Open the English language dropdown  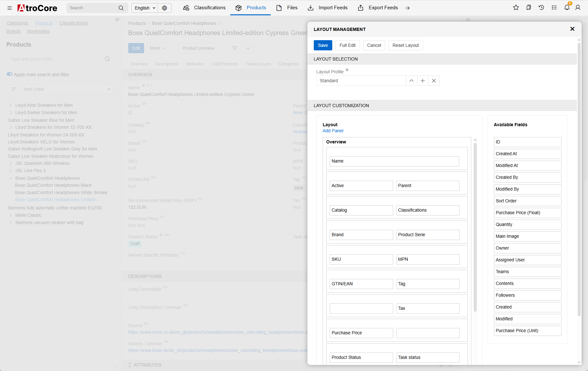pyautogui.click(x=145, y=8)
